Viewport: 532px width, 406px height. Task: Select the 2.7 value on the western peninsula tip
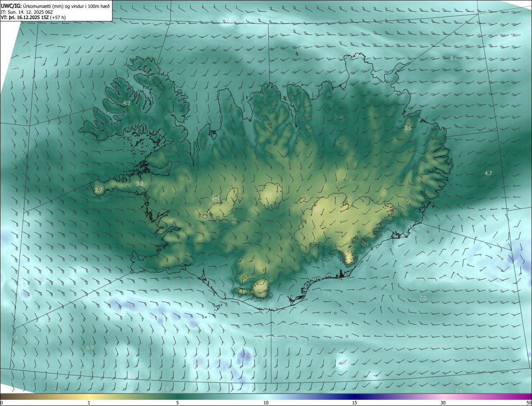point(99,191)
